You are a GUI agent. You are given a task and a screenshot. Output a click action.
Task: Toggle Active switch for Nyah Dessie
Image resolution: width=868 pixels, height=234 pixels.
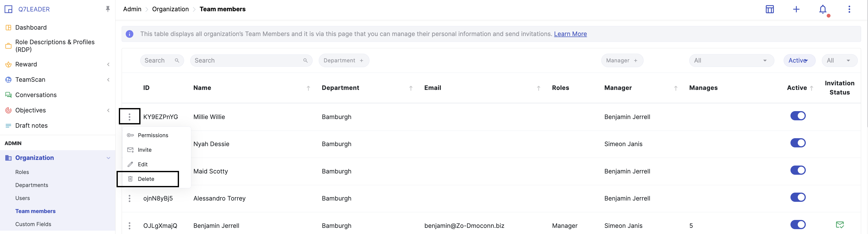[798, 143]
